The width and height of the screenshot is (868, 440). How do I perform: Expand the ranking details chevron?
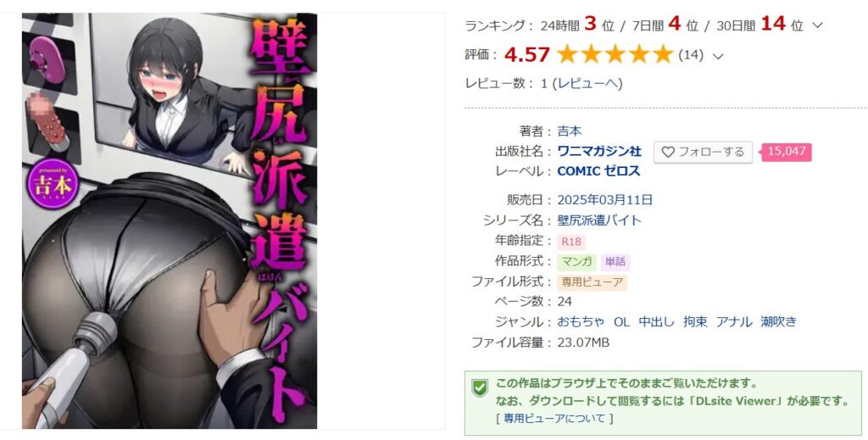818,25
